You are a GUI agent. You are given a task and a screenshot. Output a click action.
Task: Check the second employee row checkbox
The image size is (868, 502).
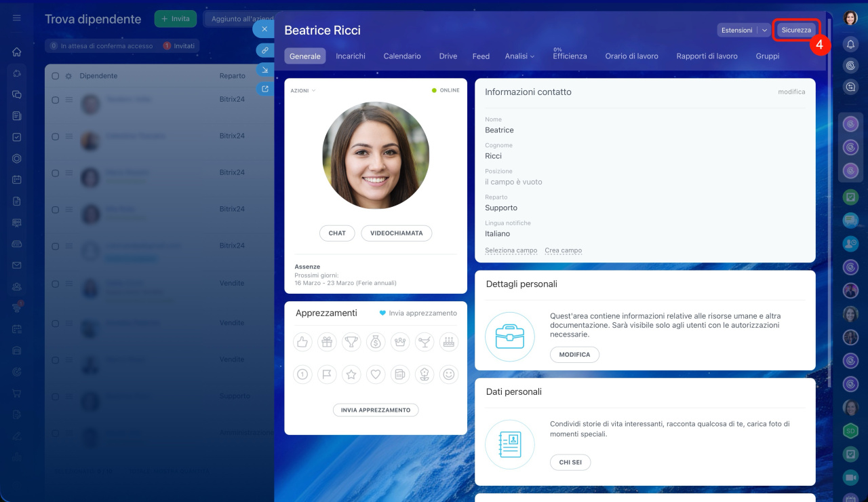coord(56,136)
